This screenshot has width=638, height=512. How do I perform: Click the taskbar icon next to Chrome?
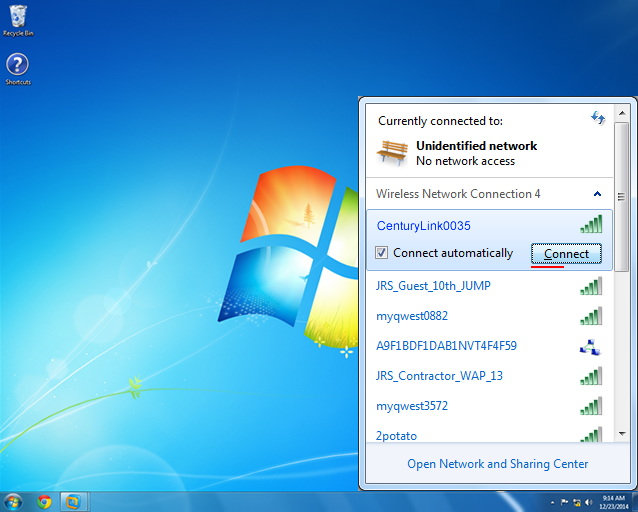coord(74,502)
